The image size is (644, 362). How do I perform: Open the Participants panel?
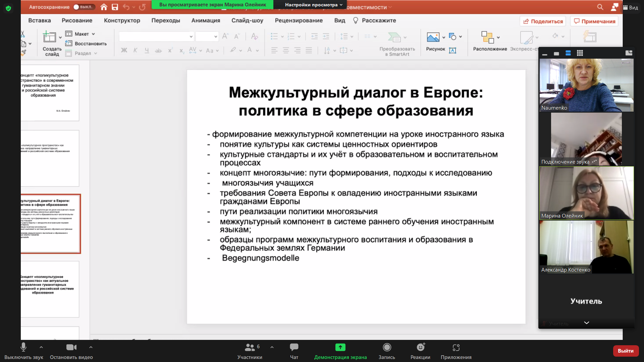pos(250,348)
